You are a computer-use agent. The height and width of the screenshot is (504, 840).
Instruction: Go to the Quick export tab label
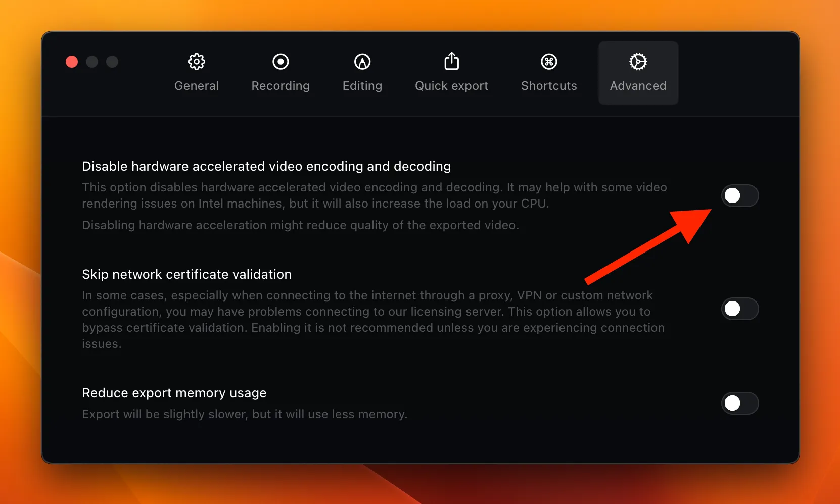(451, 86)
